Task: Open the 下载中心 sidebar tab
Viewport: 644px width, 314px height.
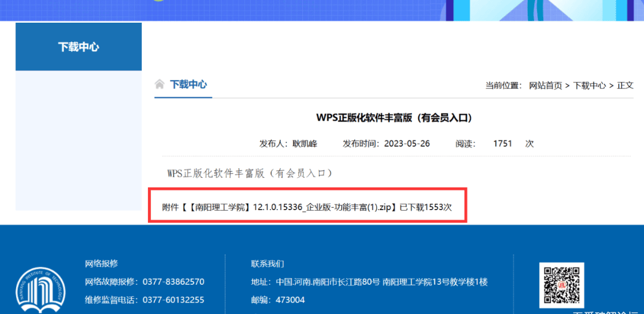Action: click(79, 47)
